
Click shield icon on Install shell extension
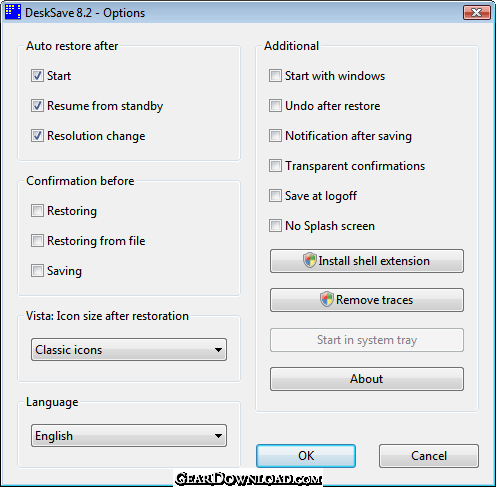(x=310, y=260)
